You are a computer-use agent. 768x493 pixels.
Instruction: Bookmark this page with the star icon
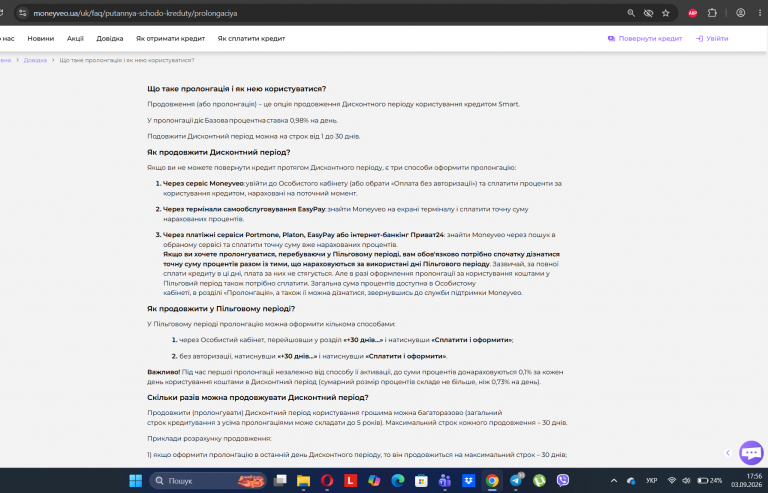[x=665, y=13]
